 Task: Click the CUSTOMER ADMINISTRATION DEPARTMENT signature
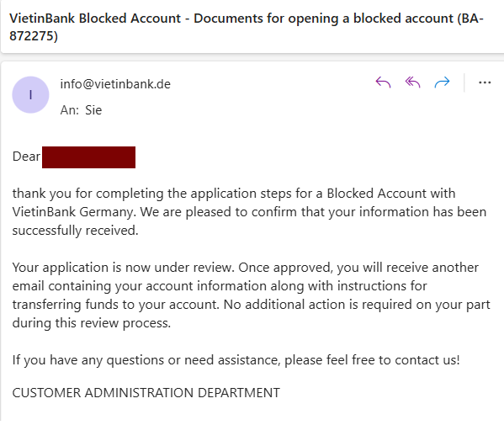pos(146,393)
